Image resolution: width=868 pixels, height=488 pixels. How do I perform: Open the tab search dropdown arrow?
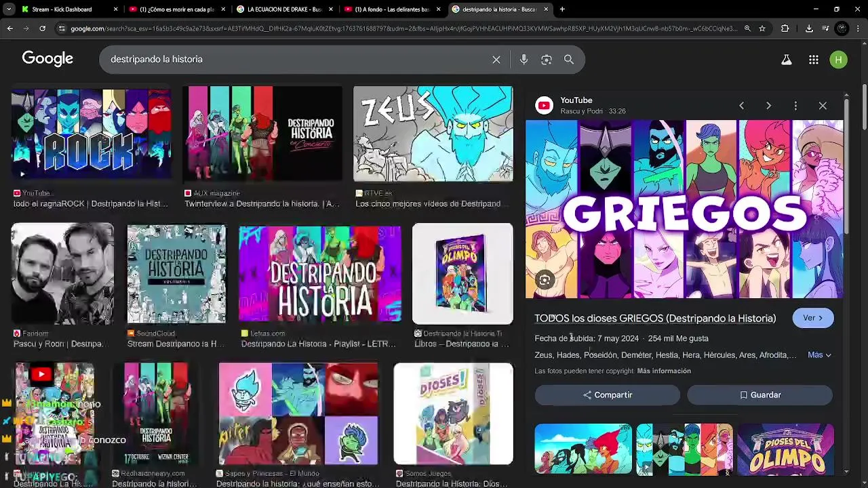(9, 9)
